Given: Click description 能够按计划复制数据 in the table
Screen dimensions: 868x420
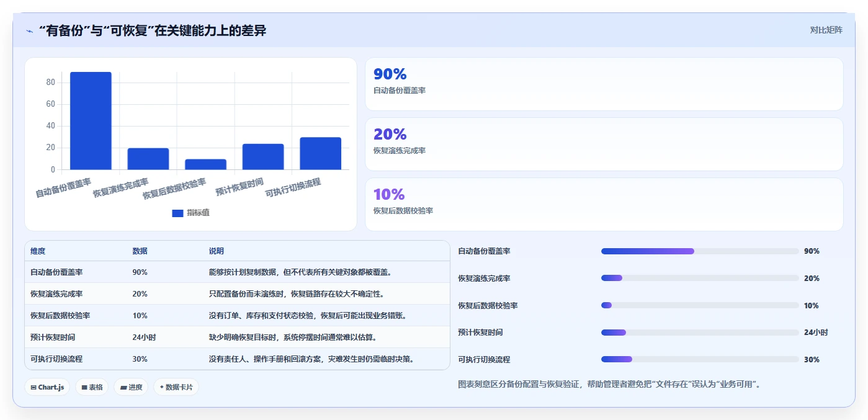Looking at the screenshot, I should click(x=300, y=272).
